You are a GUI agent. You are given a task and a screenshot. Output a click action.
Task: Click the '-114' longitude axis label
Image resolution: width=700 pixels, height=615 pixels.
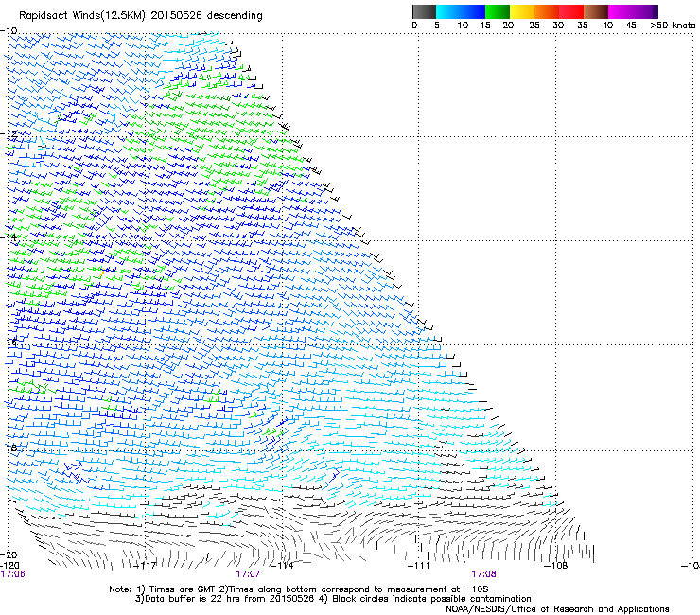[283, 566]
